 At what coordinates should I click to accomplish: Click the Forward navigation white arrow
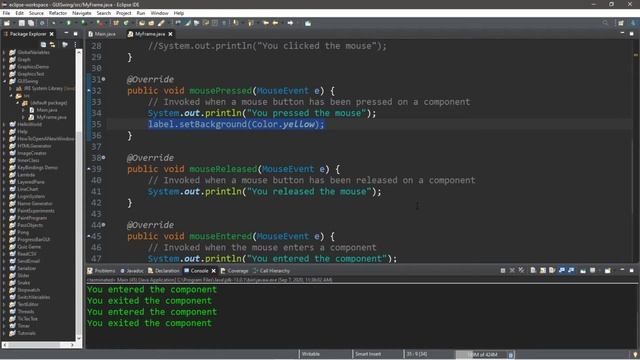pyautogui.click(x=290, y=23)
